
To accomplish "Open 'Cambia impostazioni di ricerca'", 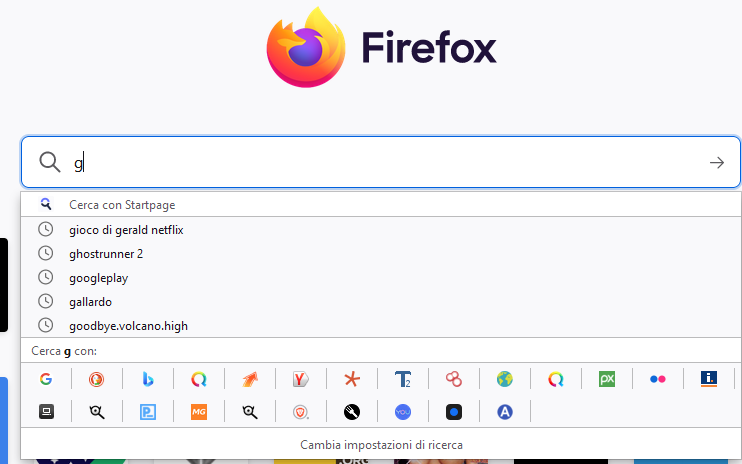I will coord(381,445).
